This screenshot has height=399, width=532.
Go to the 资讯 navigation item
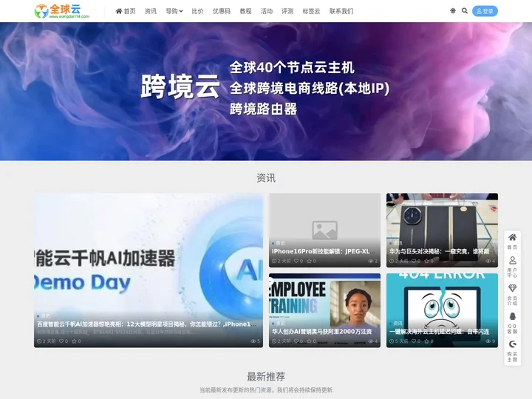[151, 11]
